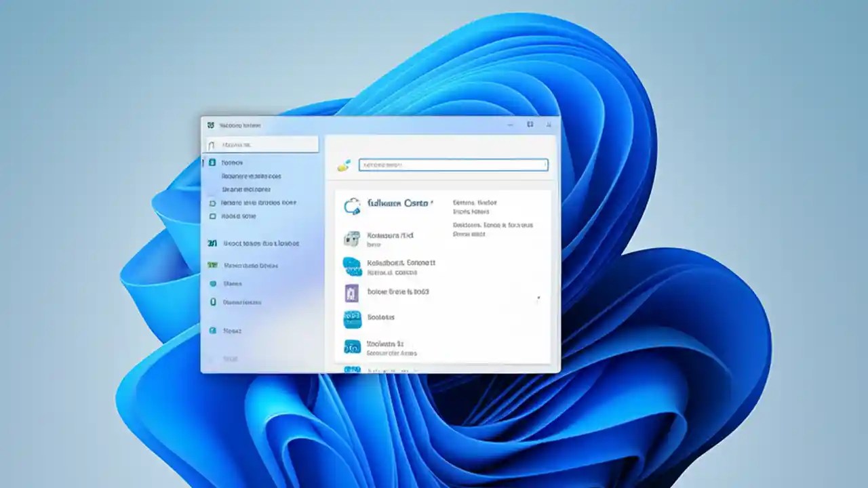
Task: Click the small expander arrow on the panel's right edge
Action: click(538, 298)
